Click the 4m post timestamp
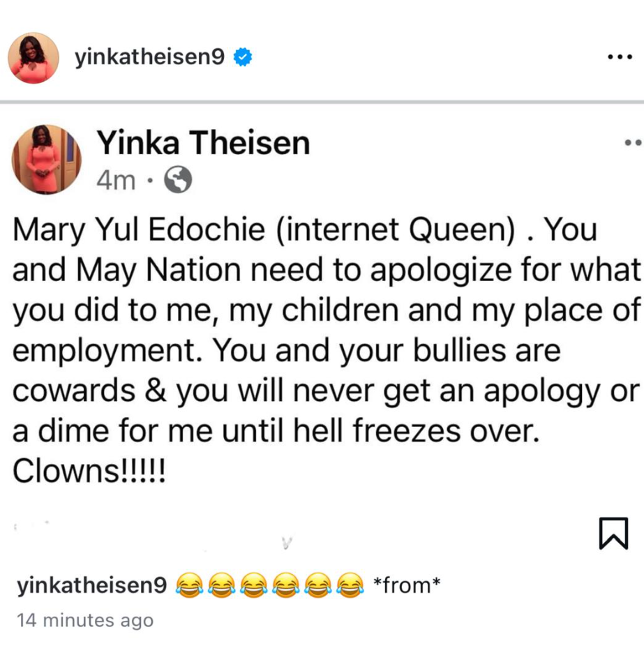The height and width of the screenshot is (655, 644). click(116, 181)
